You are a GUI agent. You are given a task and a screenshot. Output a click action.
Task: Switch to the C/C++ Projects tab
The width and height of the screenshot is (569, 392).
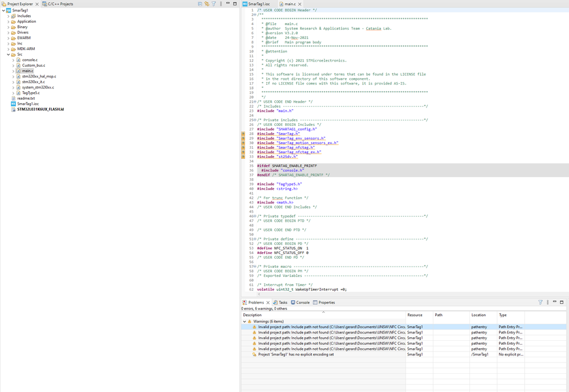tap(58, 4)
